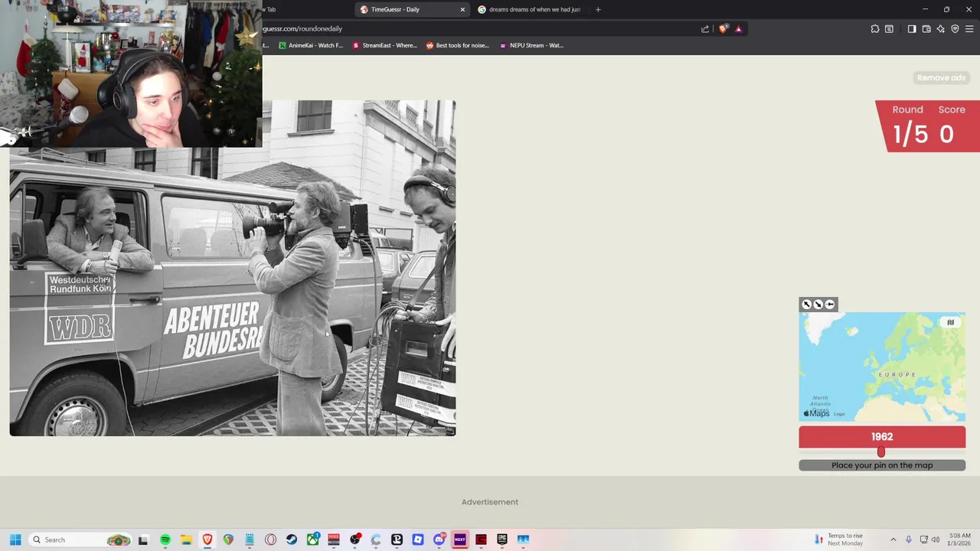Click the shrink map arrow icon

[818, 305]
